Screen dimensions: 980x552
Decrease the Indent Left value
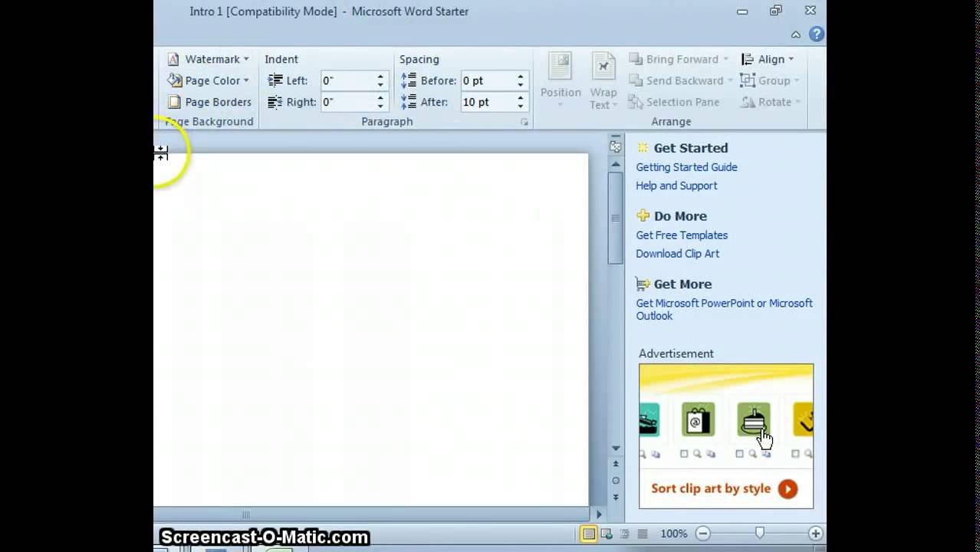point(380,85)
